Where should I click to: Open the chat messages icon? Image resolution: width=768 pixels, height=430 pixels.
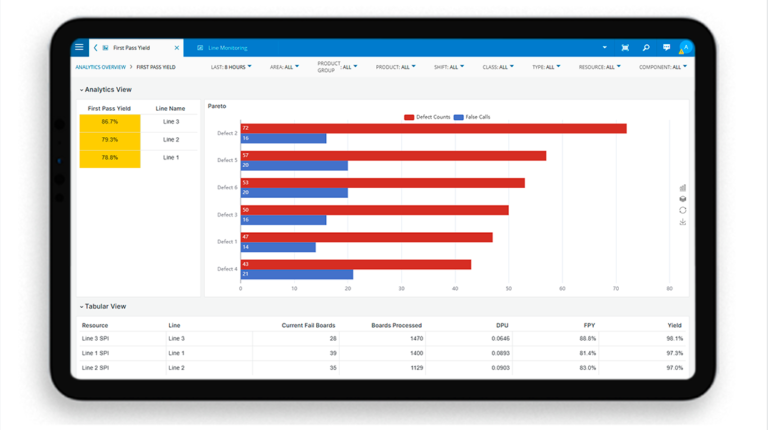coord(666,48)
